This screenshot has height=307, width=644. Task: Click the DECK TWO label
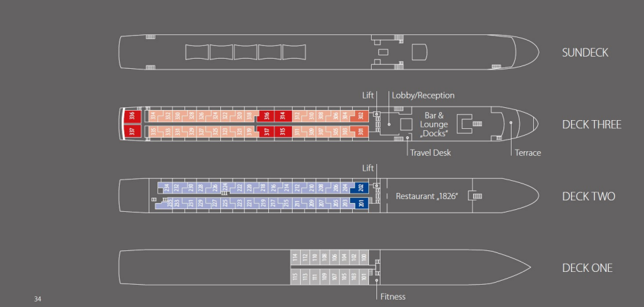pos(589,196)
